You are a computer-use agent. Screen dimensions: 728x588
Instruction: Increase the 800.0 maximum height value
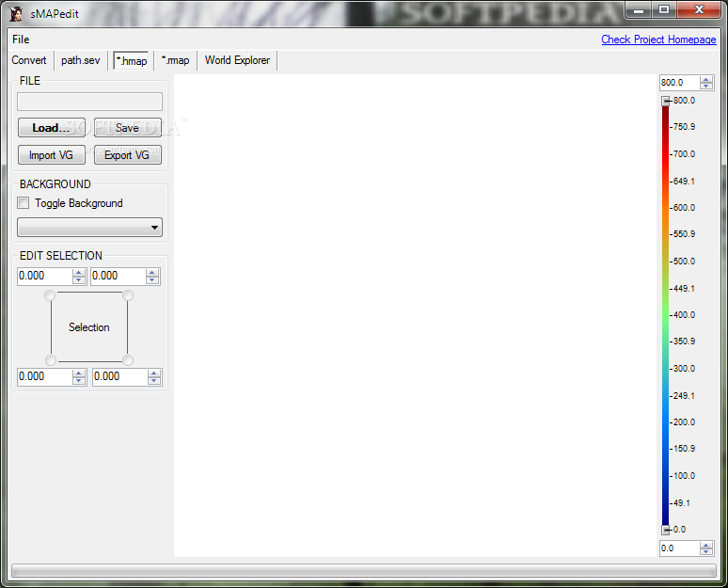[x=706, y=79]
